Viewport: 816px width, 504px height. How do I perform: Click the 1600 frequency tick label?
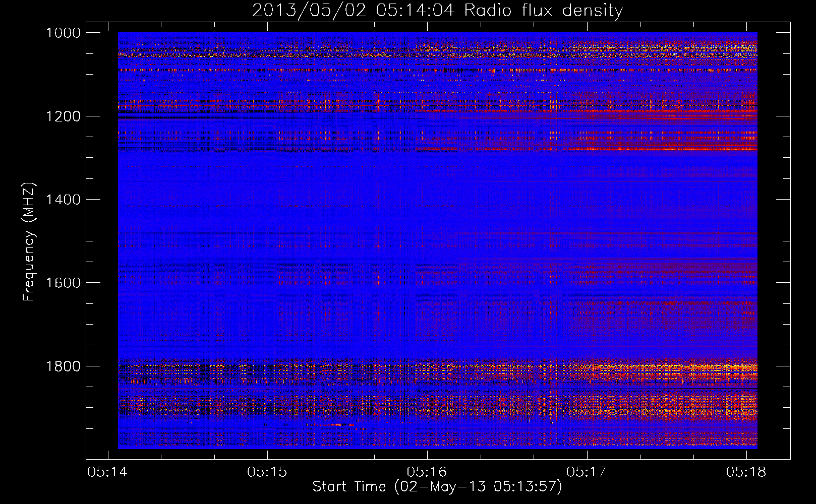pos(64,283)
